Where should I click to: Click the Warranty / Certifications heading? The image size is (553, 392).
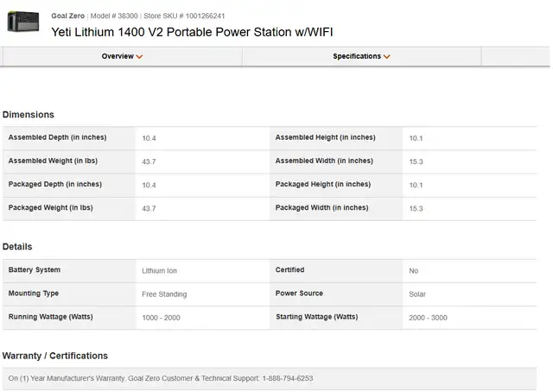coord(55,356)
